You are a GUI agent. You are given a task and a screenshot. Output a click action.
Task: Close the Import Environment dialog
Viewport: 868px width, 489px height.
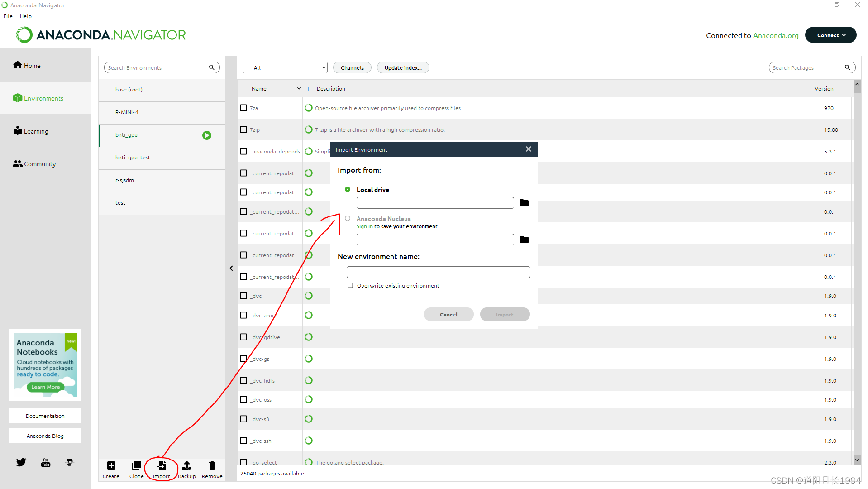click(529, 149)
